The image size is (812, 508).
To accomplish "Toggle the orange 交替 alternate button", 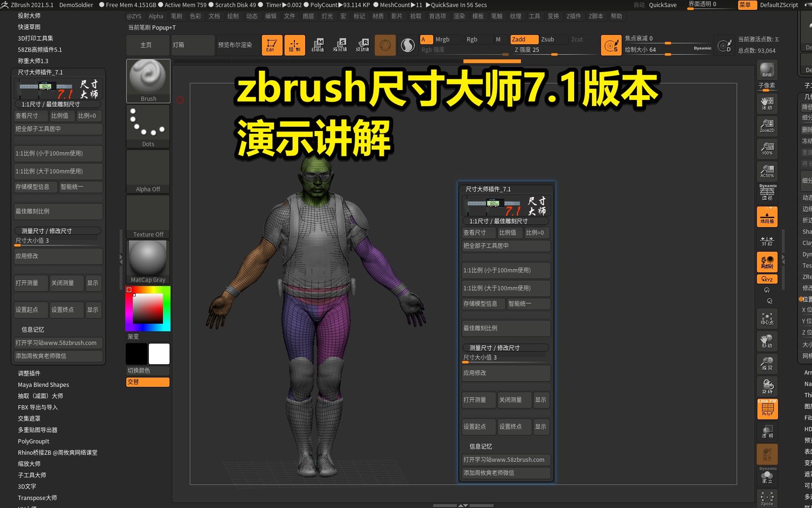I will [147, 382].
